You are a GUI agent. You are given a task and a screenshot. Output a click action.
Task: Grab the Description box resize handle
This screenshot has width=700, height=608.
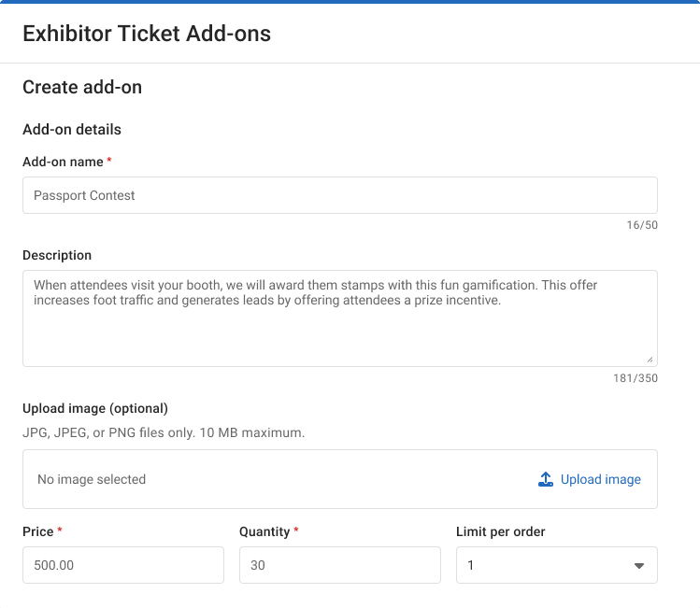[650, 359]
